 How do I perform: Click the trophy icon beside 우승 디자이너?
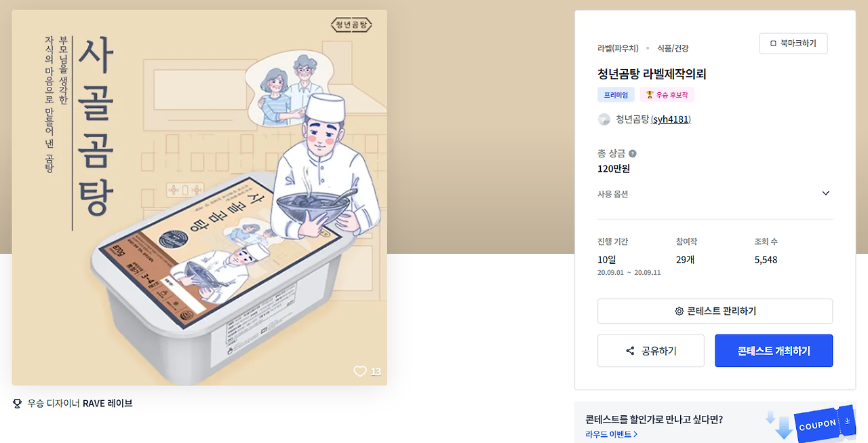click(x=18, y=403)
